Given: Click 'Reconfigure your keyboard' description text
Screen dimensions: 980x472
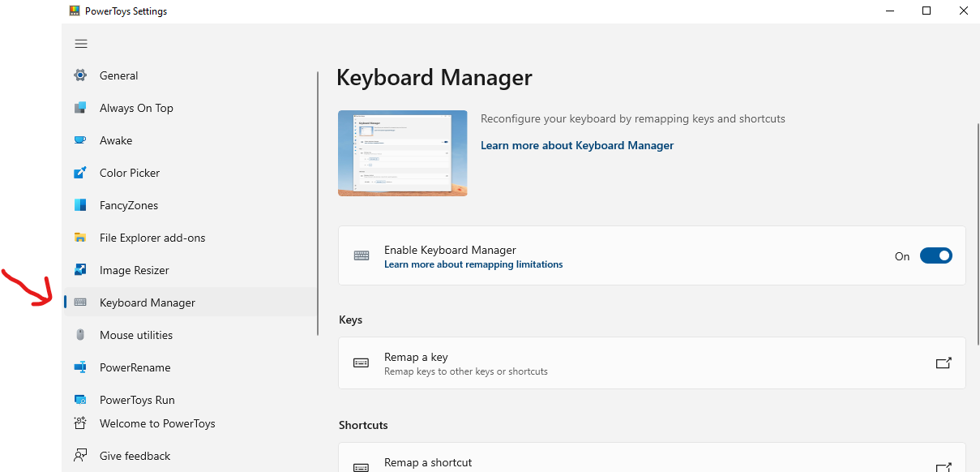Looking at the screenshot, I should pyautogui.click(x=633, y=118).
